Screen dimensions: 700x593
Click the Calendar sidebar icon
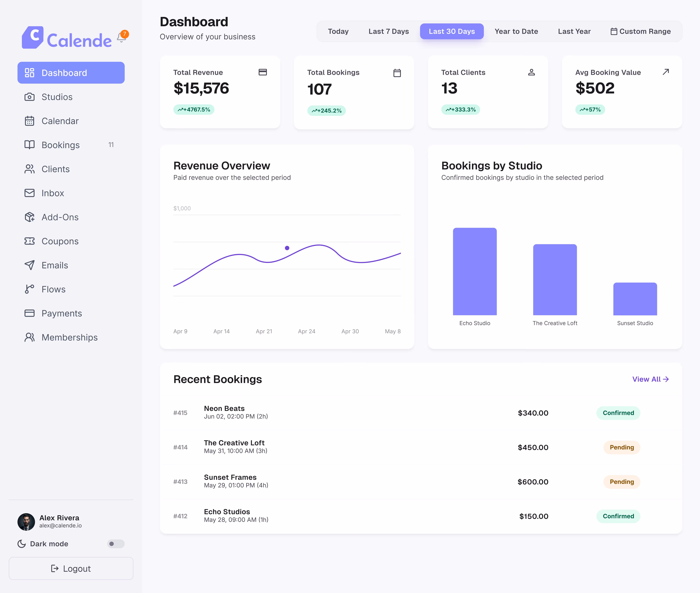coord(30,121)
